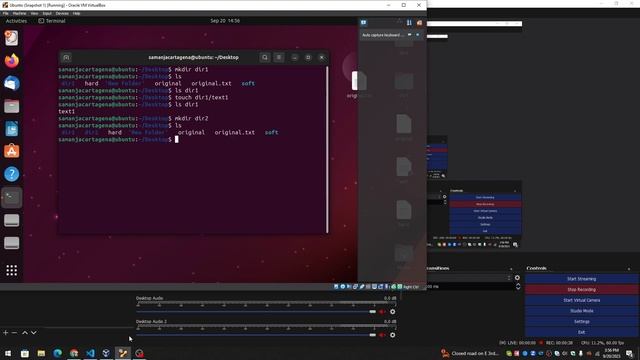
Task: Open the VirtualBox File menu
Action: (5, 13)
